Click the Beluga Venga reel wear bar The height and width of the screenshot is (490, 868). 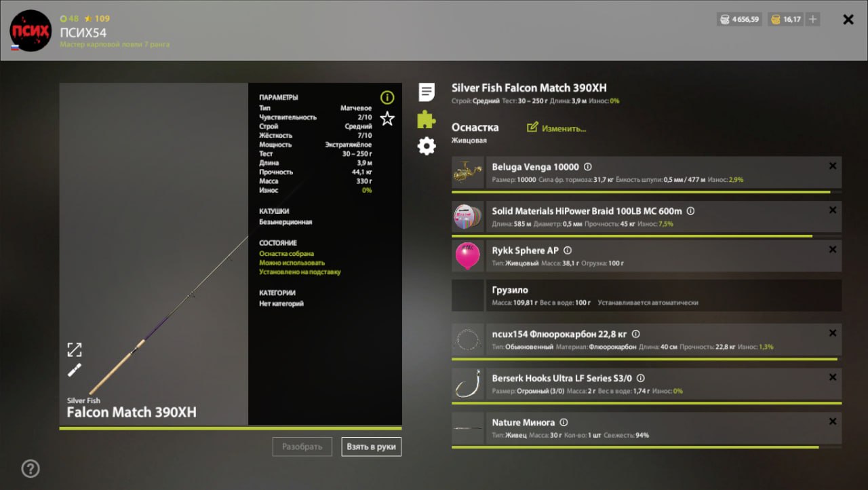tap(641, 192)
